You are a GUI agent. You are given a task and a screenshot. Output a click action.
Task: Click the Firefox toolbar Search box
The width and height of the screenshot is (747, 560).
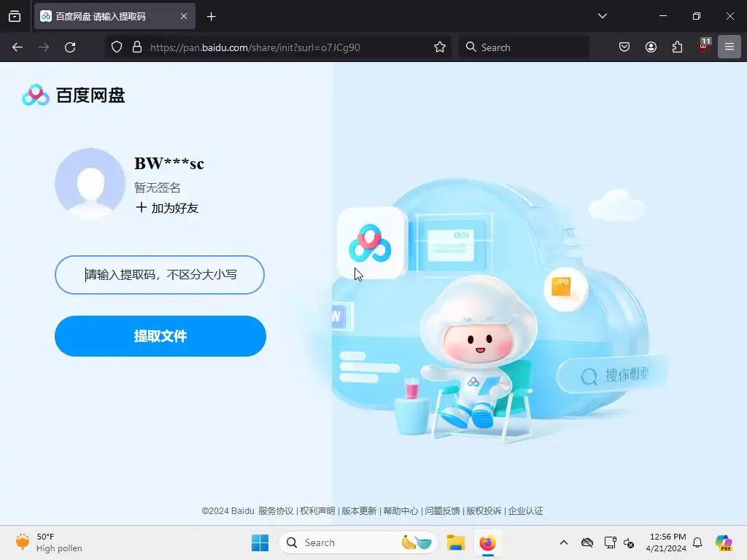pyautogui.click(x=524, y=47)
